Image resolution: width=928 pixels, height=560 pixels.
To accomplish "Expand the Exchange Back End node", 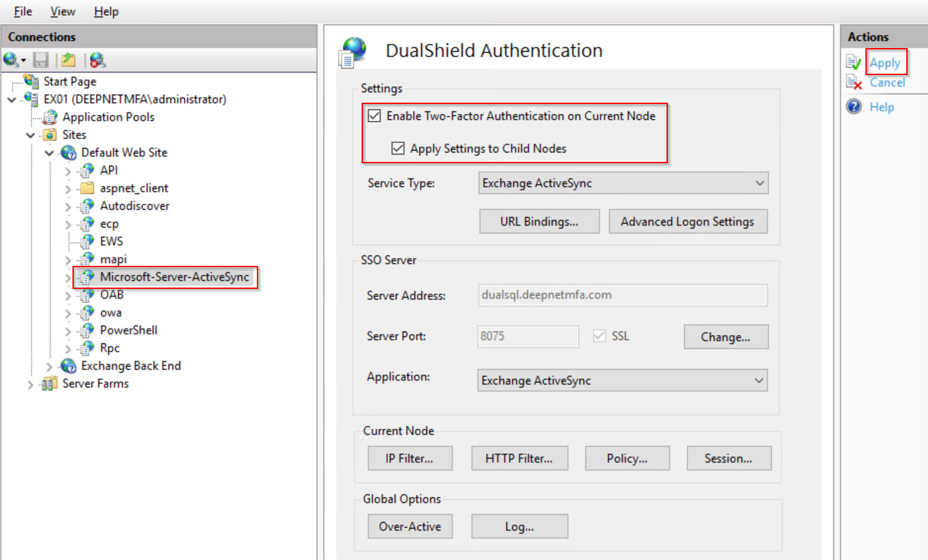I will coord(49,367).
